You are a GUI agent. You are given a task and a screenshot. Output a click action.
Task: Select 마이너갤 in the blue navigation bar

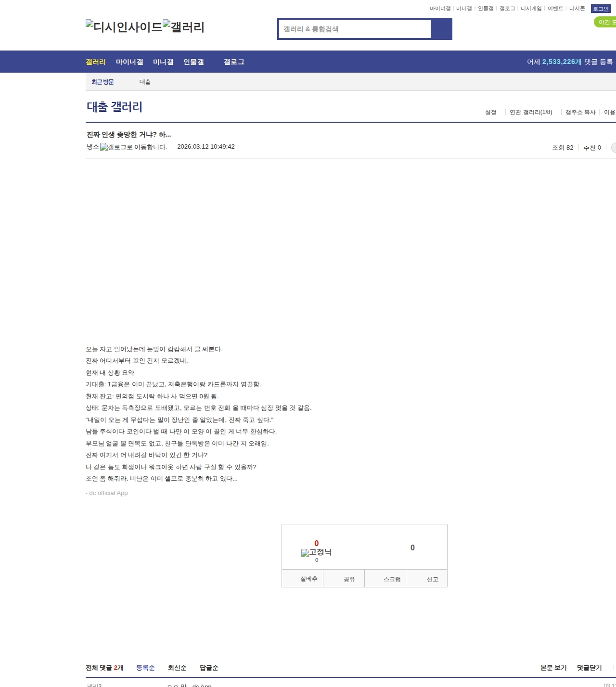[129, 62]
